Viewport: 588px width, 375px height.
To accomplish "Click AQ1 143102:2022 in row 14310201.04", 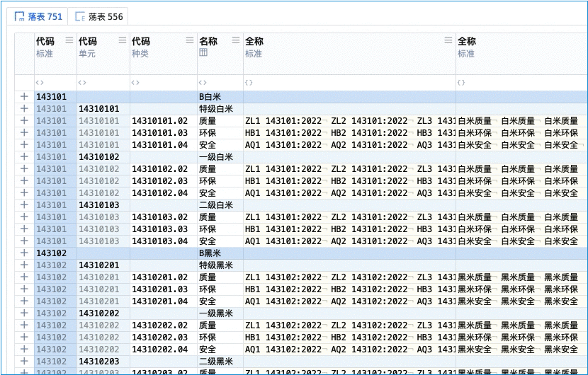I will point(283,301).
